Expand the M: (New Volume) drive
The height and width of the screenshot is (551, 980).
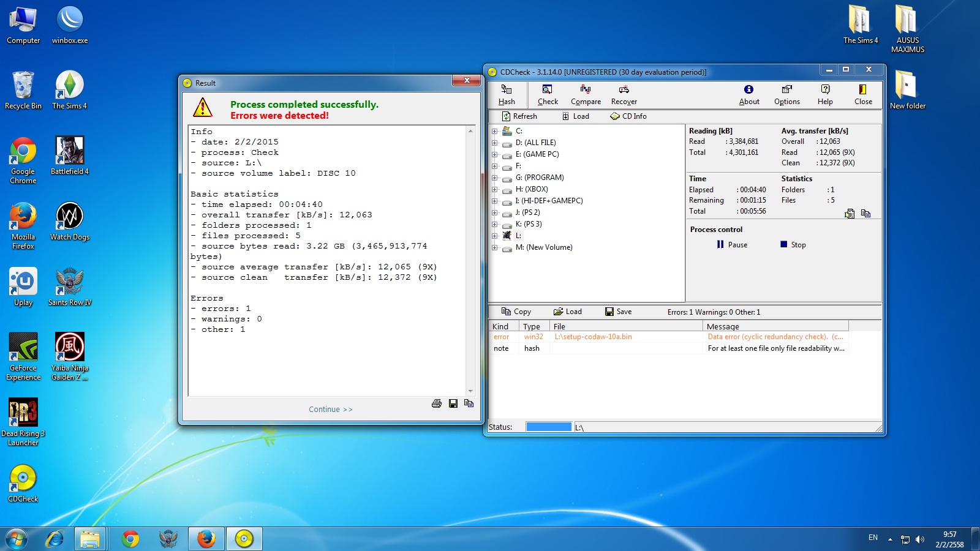coord(495,247)
